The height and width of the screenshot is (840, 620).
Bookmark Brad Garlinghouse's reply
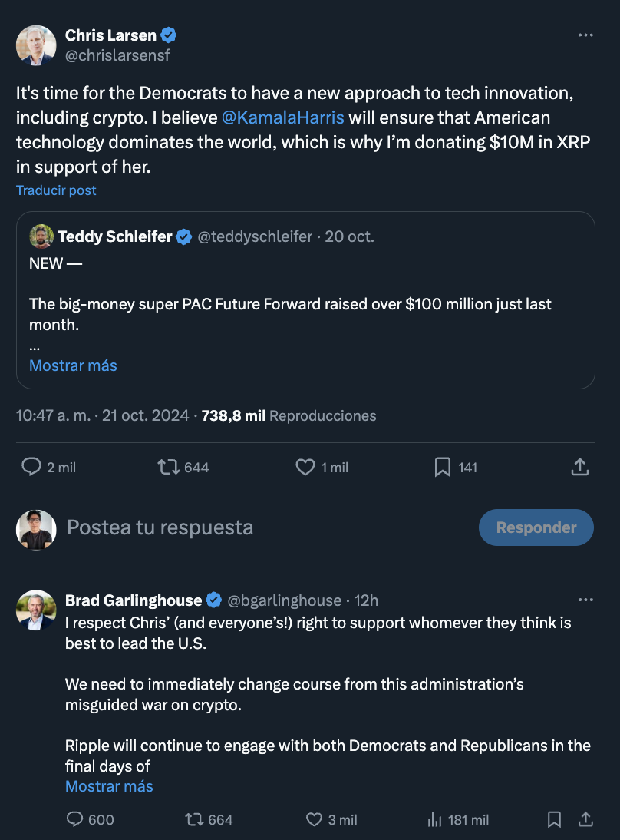click(554, 820)
